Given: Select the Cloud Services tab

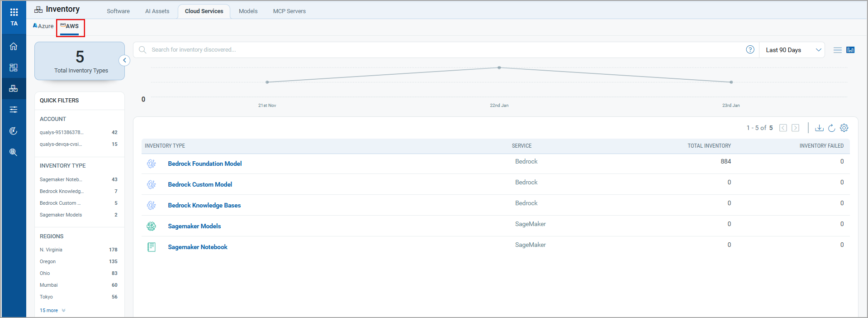Looking at the screenshot, I should pos(204,11).
